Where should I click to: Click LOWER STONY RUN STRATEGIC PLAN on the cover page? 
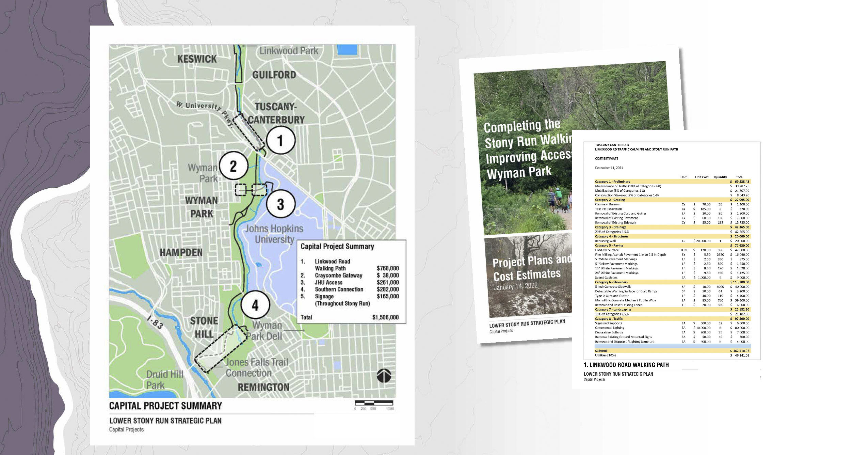coord(527,323)
